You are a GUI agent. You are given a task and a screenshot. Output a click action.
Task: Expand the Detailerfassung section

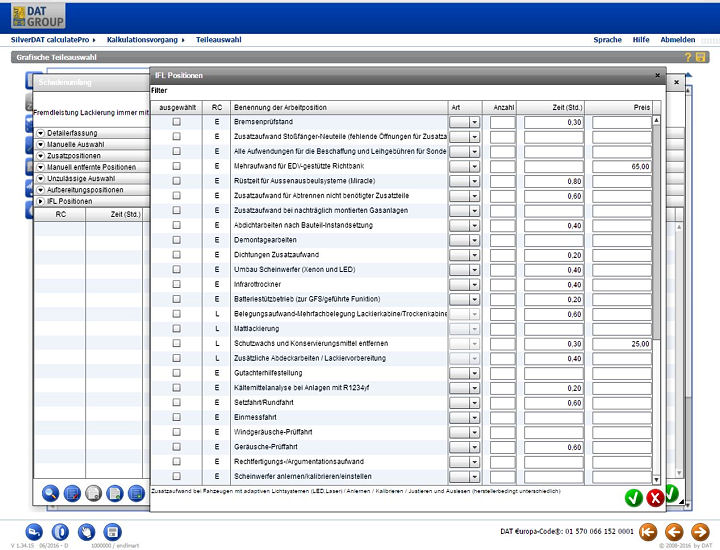pos(40,133)
